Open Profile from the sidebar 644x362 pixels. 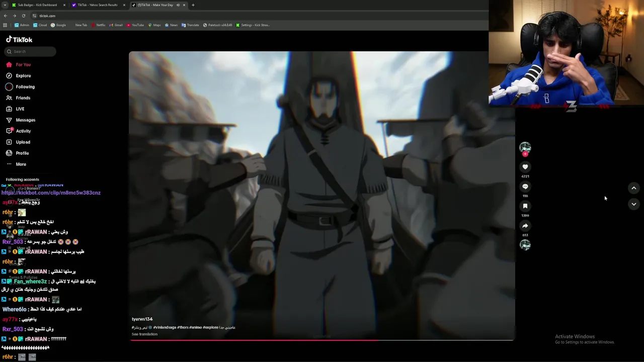point(18,153)
